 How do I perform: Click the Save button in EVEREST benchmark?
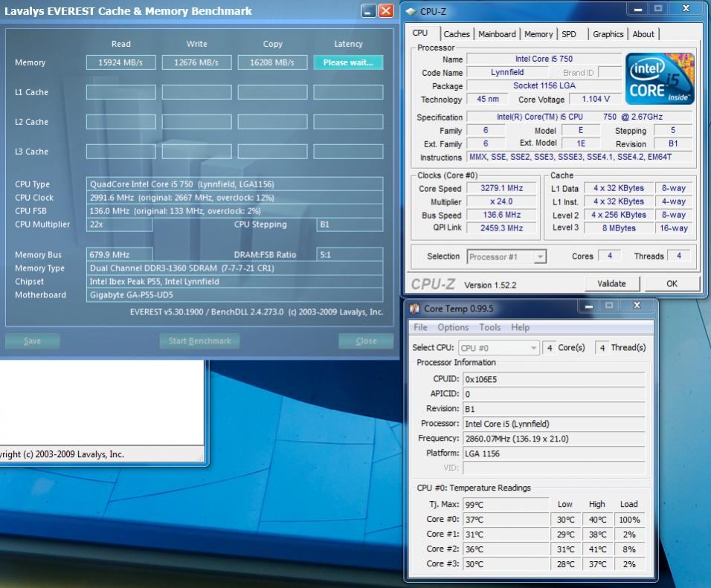(32, 341)
